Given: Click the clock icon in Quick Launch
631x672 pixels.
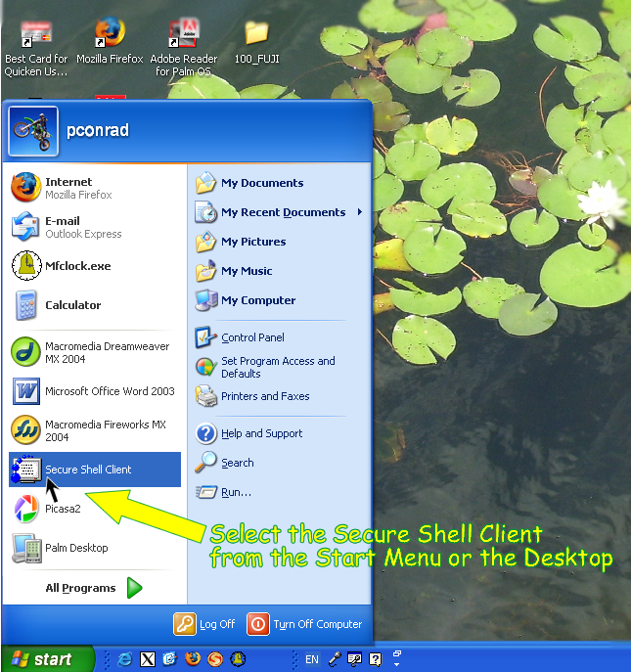Looking at the screenshot, I should 238,658.
